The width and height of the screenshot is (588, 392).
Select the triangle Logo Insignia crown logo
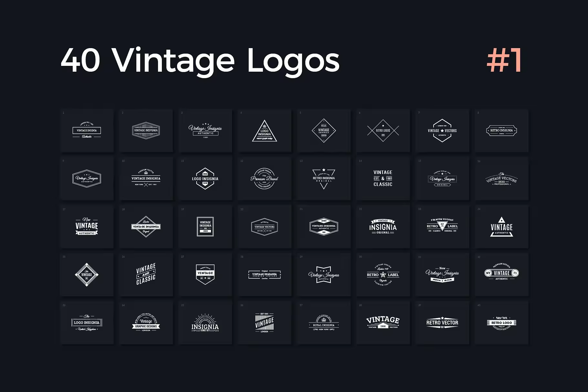pyautogui.click(x=264, y=131)
